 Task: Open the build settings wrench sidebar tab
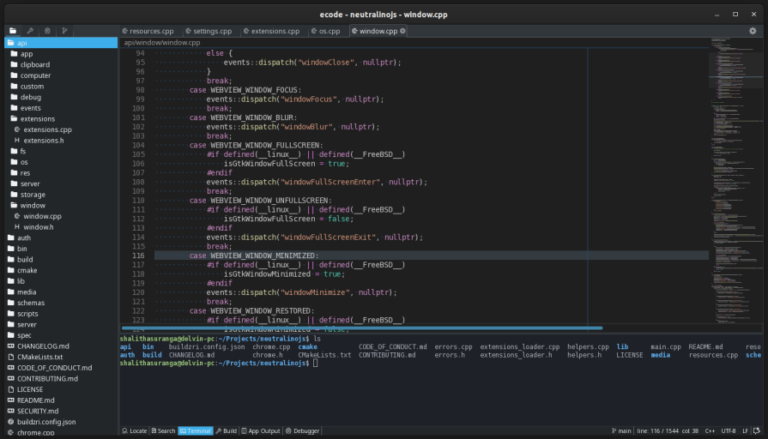tap(30, 31)
